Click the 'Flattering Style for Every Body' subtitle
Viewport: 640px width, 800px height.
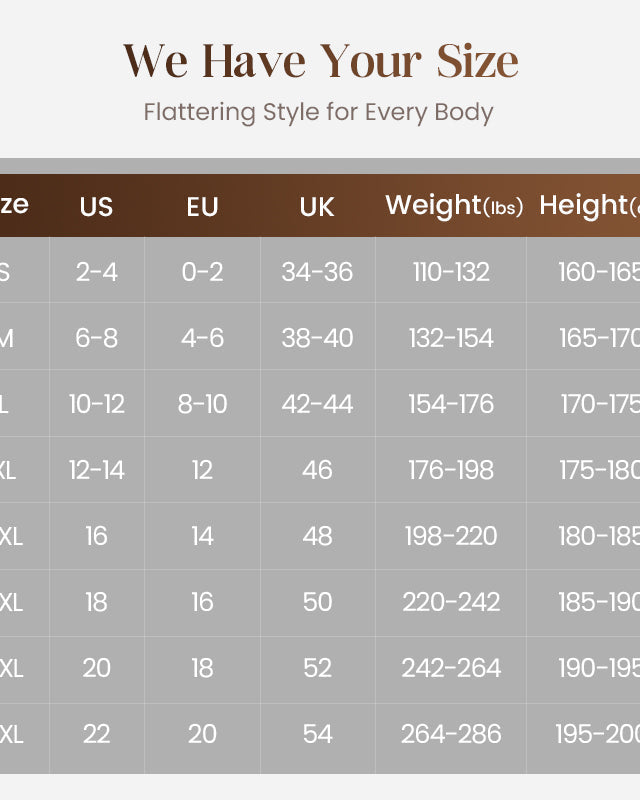click(318, 111)
